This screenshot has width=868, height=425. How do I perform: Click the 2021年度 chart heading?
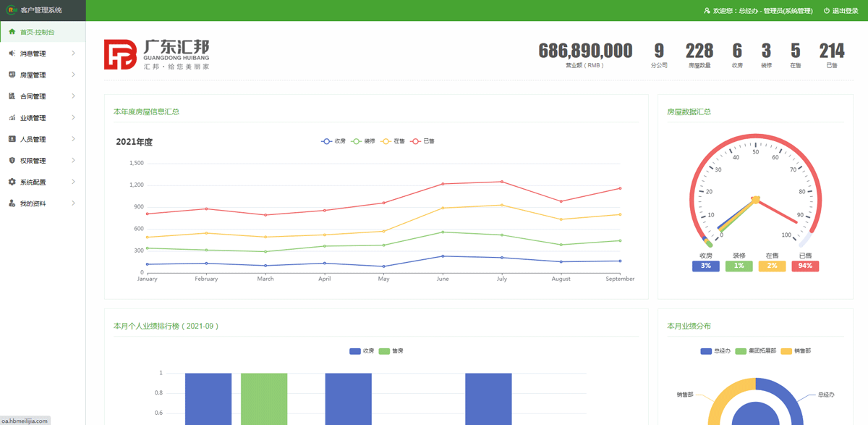135,142
